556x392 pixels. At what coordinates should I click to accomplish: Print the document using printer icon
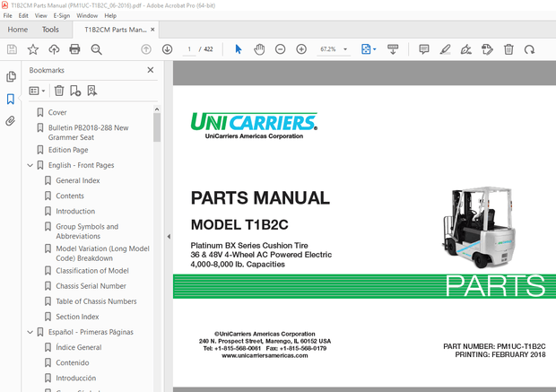pyautogui.click(x=74, y=49)
